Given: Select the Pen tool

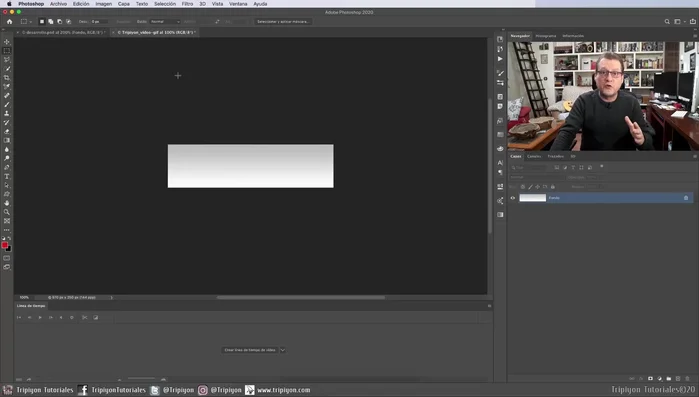Looking at the screenshot, I should point(7,167).
